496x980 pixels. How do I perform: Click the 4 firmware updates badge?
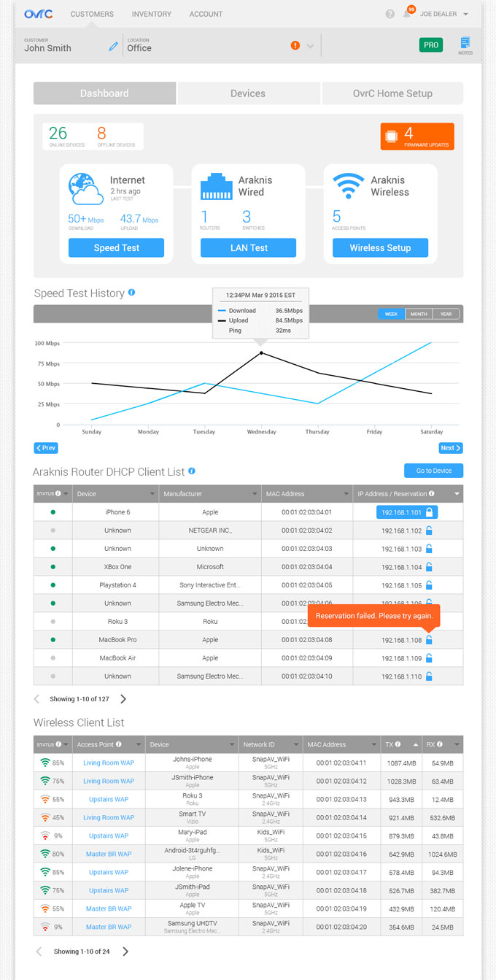click(417, 136)
